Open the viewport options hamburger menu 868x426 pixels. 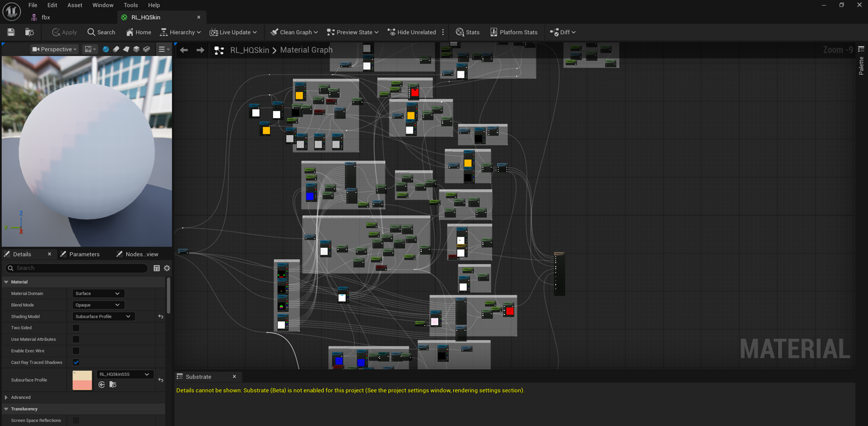(164, 49)
